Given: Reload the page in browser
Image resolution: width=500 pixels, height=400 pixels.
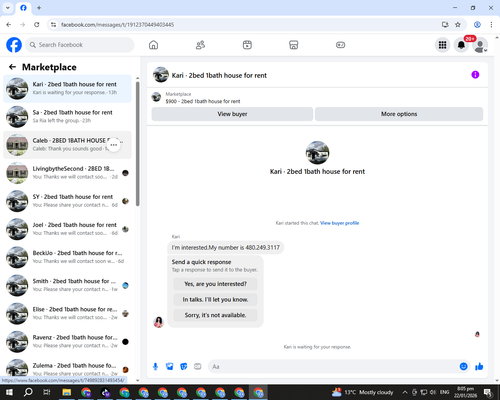Looking at the screenshot, I should coord(37,25).
